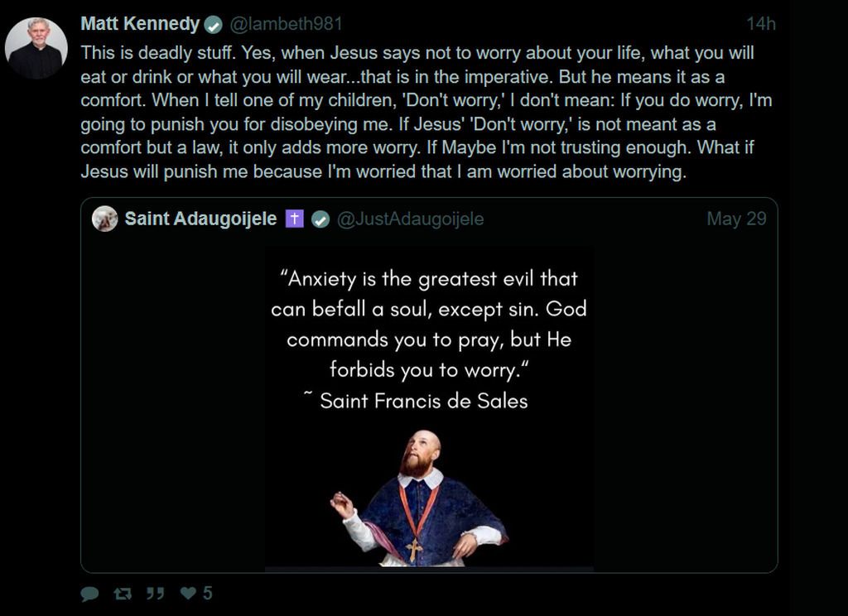Click the retweet arrows icon

[123, 594]
